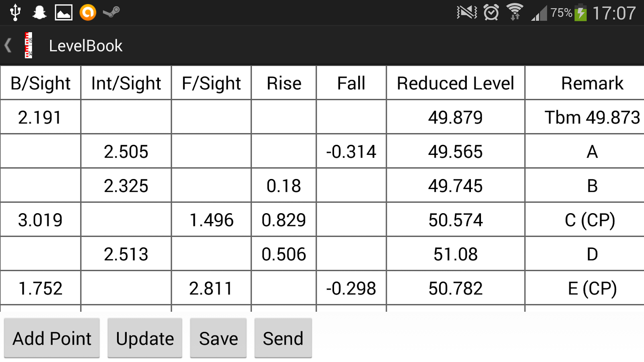Tap the orange circular notification icon

[88, 12]
